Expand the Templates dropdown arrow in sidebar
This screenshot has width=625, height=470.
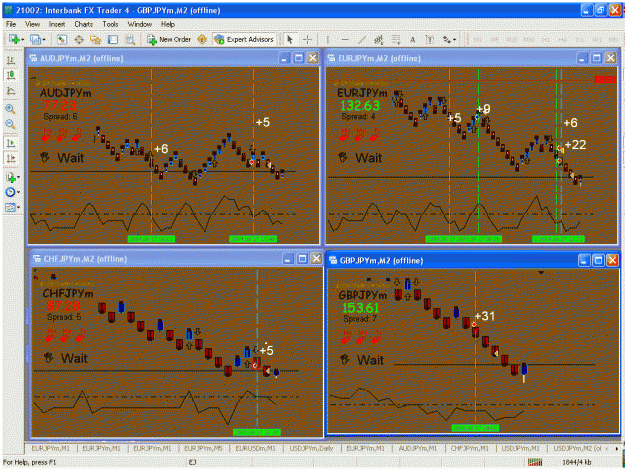click(18, 207)
